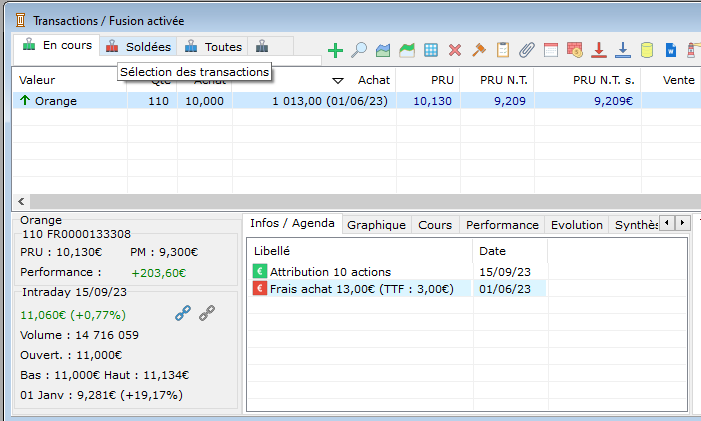The height and width of the screenshot is (421, 701).
Task: Click the left arrow of horizontal scrollbar
Action: [21, 202]
